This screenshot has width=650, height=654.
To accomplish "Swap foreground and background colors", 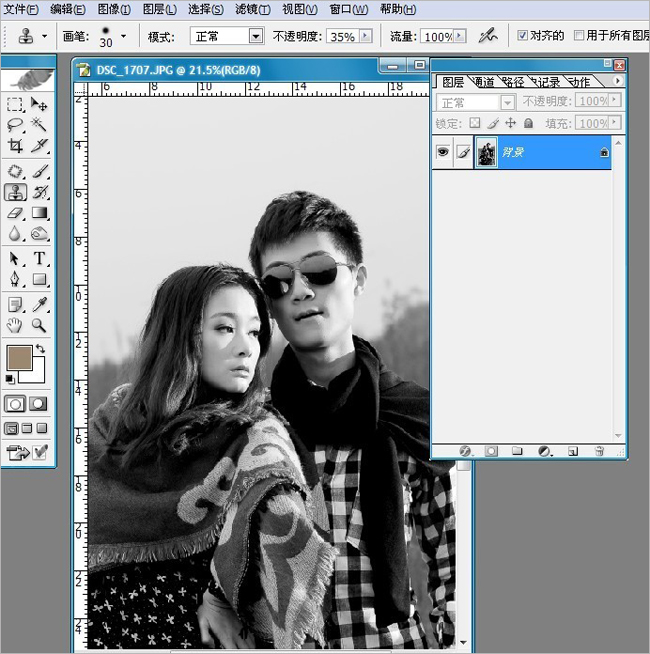I will click(40, 349).
